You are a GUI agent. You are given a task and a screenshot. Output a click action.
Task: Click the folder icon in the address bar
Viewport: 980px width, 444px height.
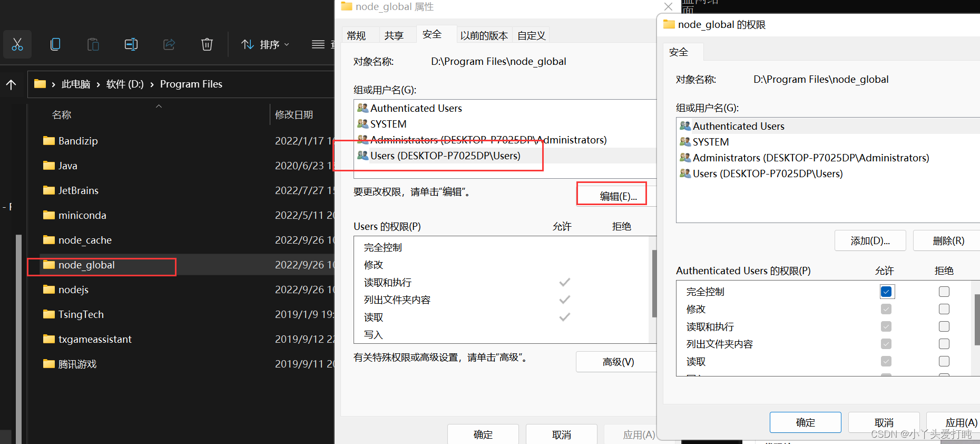click(40, 84)
